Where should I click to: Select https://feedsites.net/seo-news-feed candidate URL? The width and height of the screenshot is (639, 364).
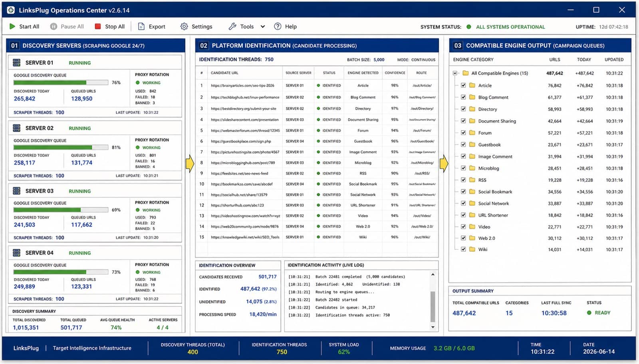tap(240, 173)
